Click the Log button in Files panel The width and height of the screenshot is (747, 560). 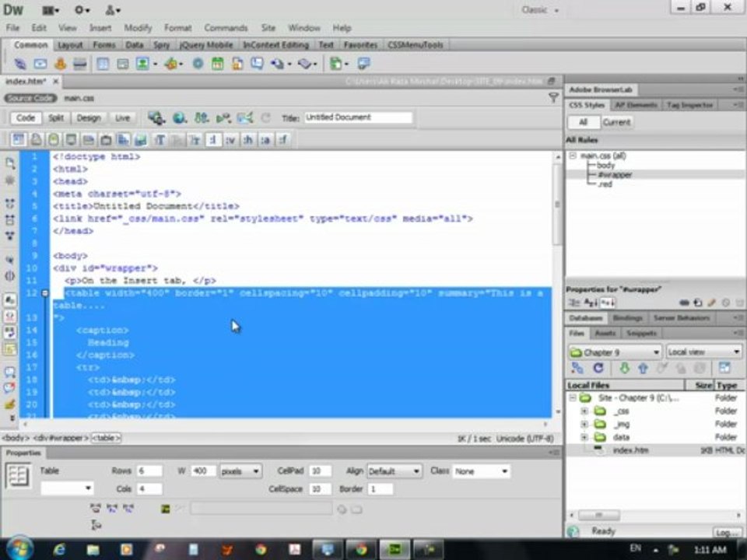[727, 532]
